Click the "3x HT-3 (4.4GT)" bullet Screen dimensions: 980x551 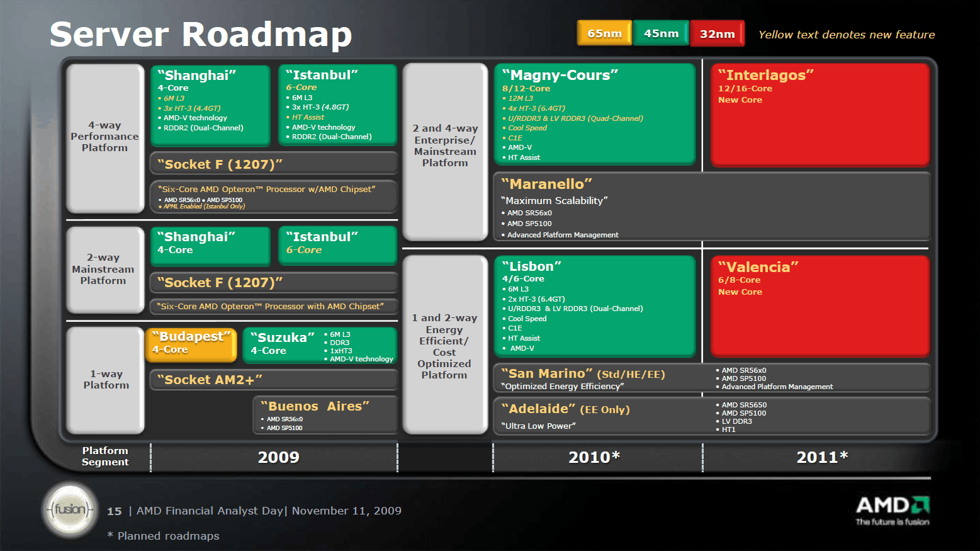pos(192,108)
